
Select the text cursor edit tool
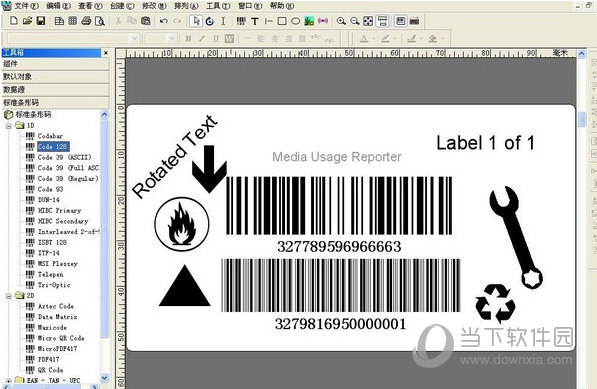[223, 21]
